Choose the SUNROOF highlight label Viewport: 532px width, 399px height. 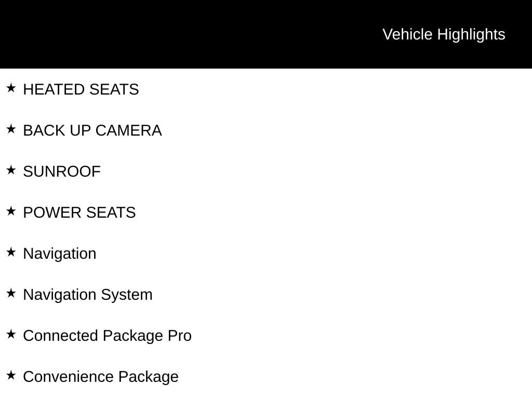62,171
